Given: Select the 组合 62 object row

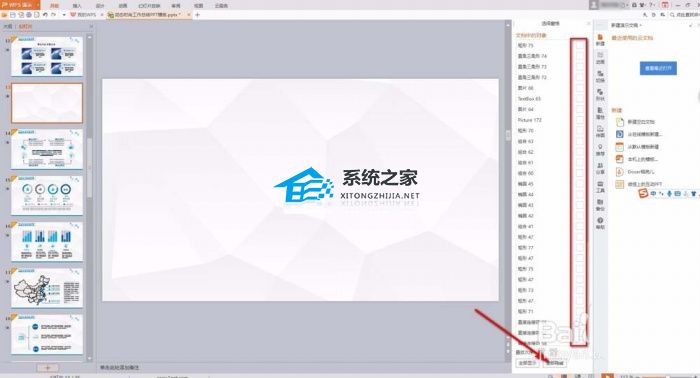Looking at the screenshot, I should tap(550, 152).
